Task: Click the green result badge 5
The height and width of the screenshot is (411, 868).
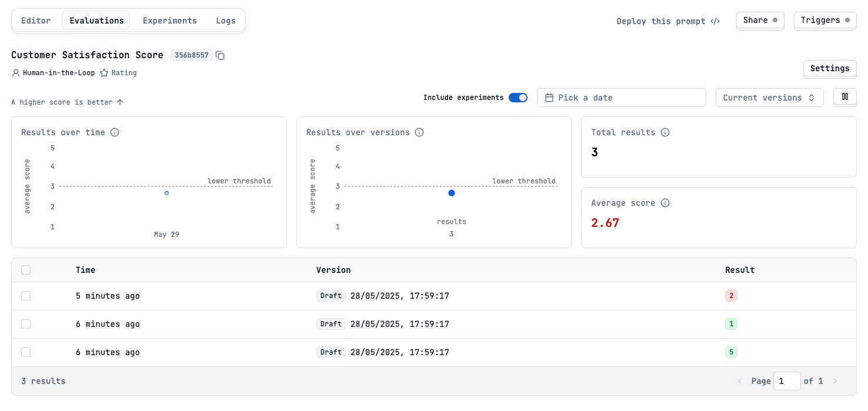Action: [x=732, y=352]
